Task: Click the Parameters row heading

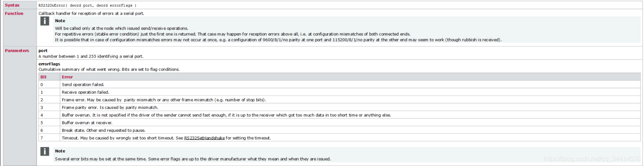Action: click(17, 51)
